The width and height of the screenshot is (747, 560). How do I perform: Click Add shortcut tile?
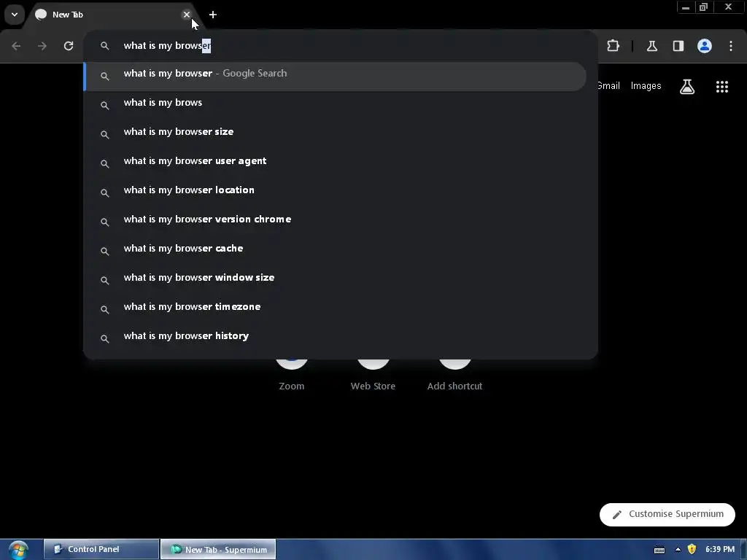pyautogui.click(x=454, y=376)
